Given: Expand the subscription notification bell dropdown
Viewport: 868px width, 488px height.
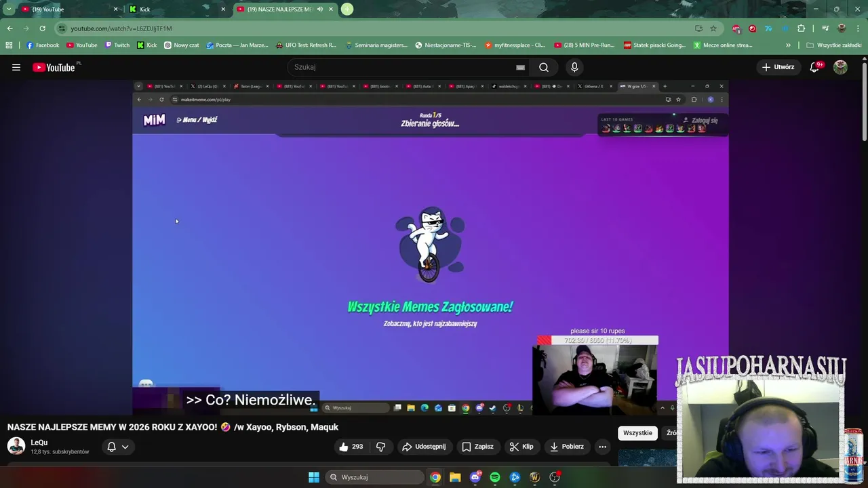Looking at the screenshot, I should (x=118, y=447).
